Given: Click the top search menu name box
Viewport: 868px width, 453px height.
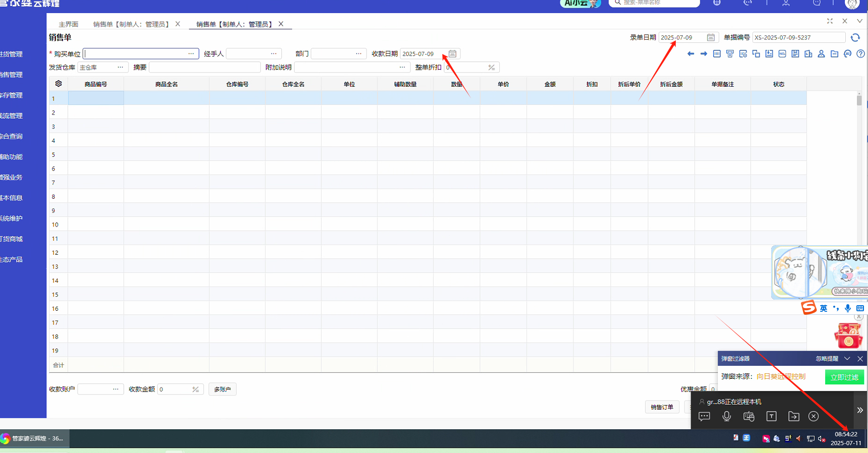Looking at the screenshot, I should click(654, 3).
